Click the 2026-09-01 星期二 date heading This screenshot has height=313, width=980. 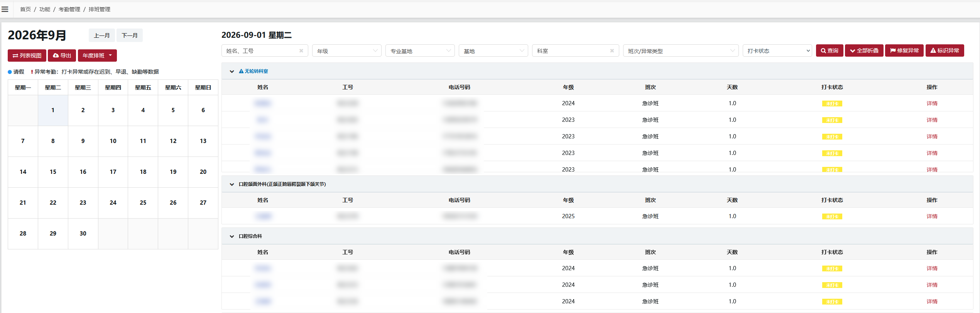click(257, 35)
